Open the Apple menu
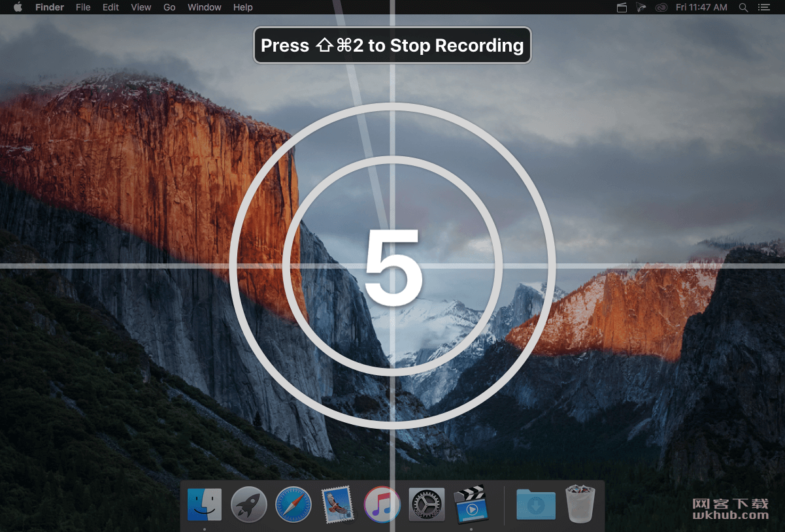785x532 pixels. (x=18, y=7)
